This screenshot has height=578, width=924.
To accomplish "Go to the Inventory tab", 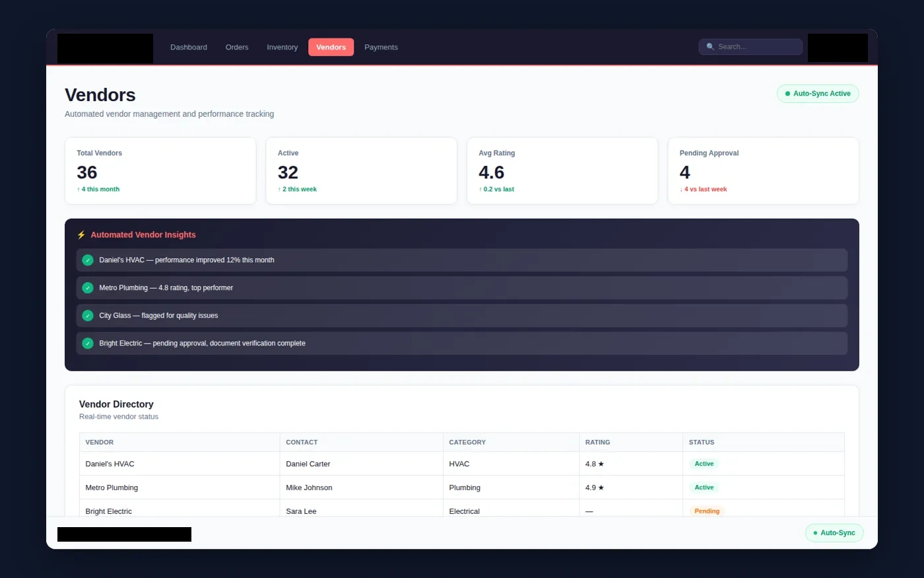I will (282, 47).
